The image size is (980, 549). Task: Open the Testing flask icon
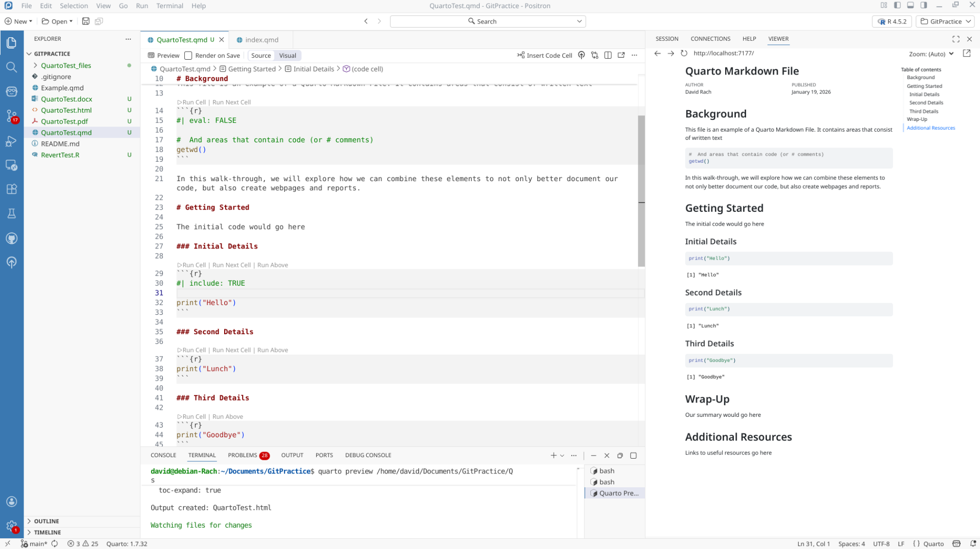pos(11,214)
